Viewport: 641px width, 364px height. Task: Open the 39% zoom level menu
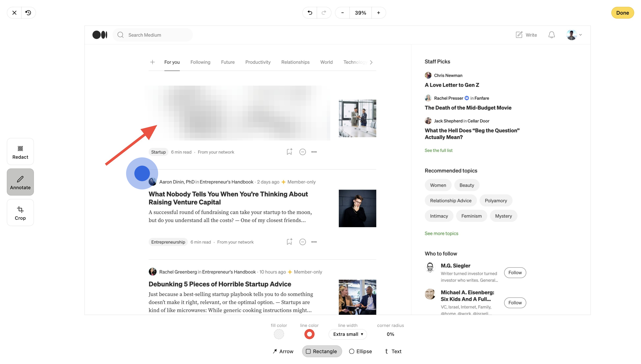[360, 13]
